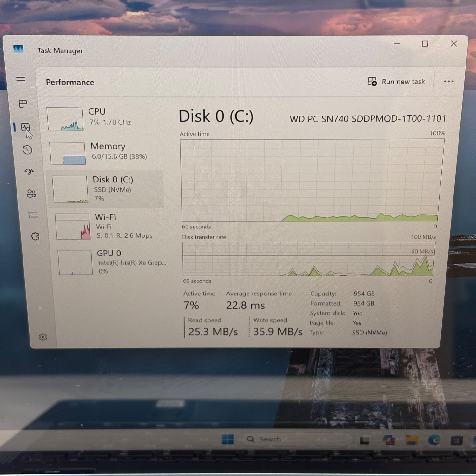This screenshot has width=476, height=476.
Task: Open the App history page icon
Action: coord(27,150)
